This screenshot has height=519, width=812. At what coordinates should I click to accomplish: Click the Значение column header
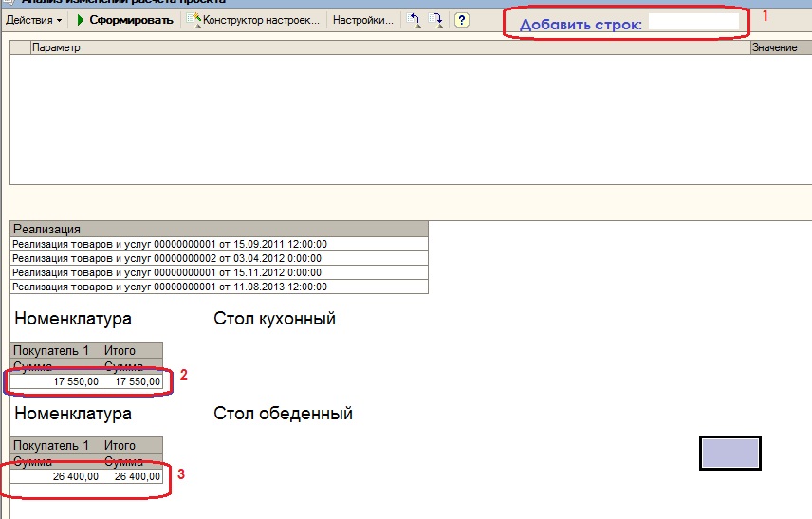pos(778,47)
